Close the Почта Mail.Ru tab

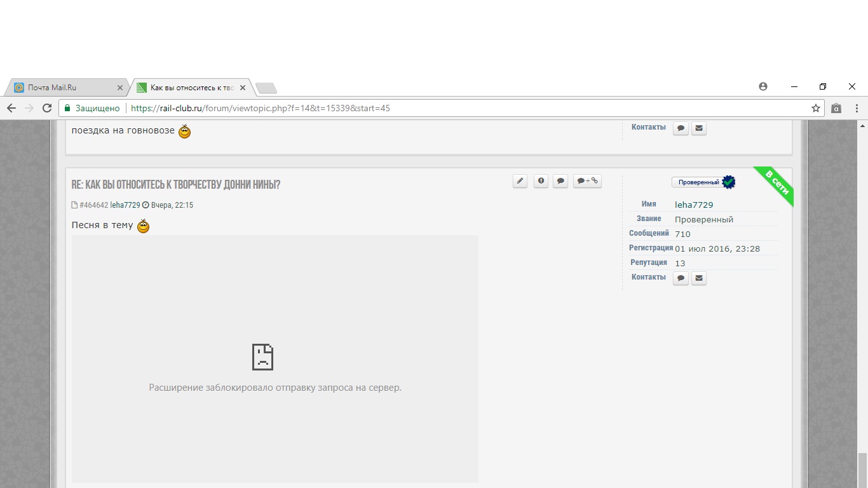[x=120, y=88]
